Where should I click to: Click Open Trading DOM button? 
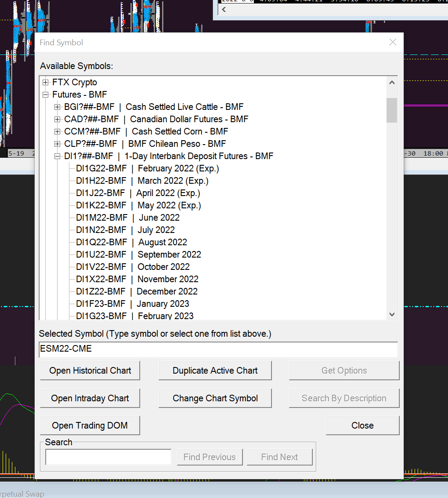[x=90, y=425]
